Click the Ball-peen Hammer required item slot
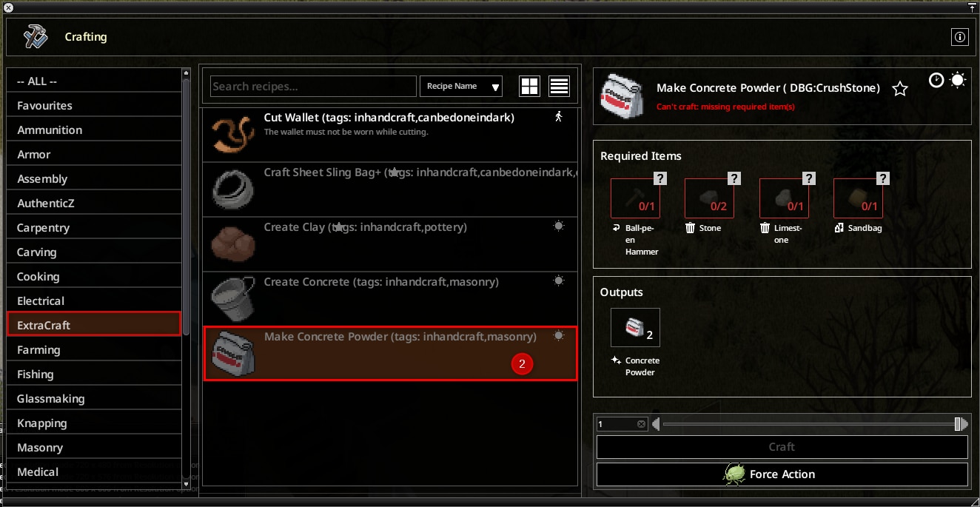This screenshot has height=507, width=980. (635, 198)
